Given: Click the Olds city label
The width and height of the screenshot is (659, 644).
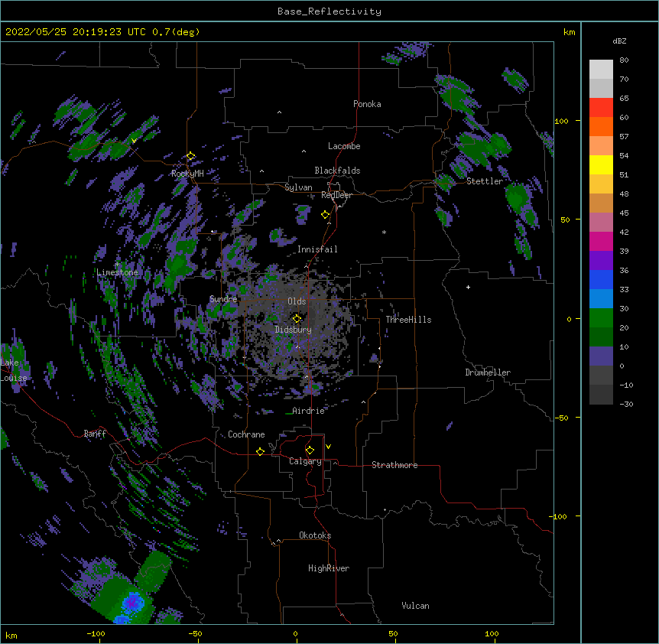Looking at the screenshot, I should point(297,301).
